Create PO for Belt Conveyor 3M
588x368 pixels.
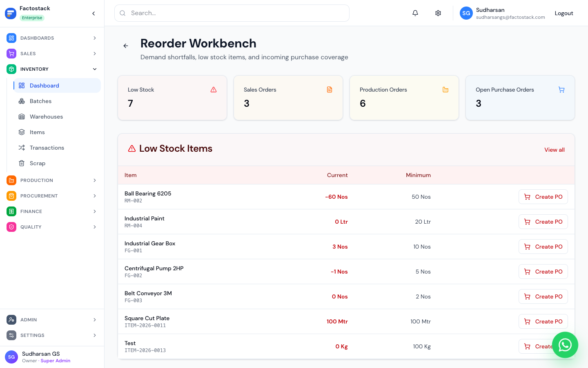coord(543,296)
